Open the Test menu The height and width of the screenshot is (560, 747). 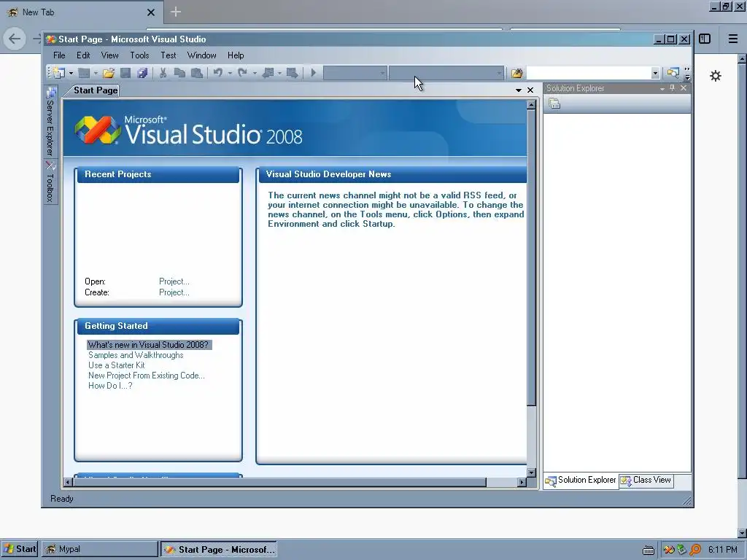(169, 55)
